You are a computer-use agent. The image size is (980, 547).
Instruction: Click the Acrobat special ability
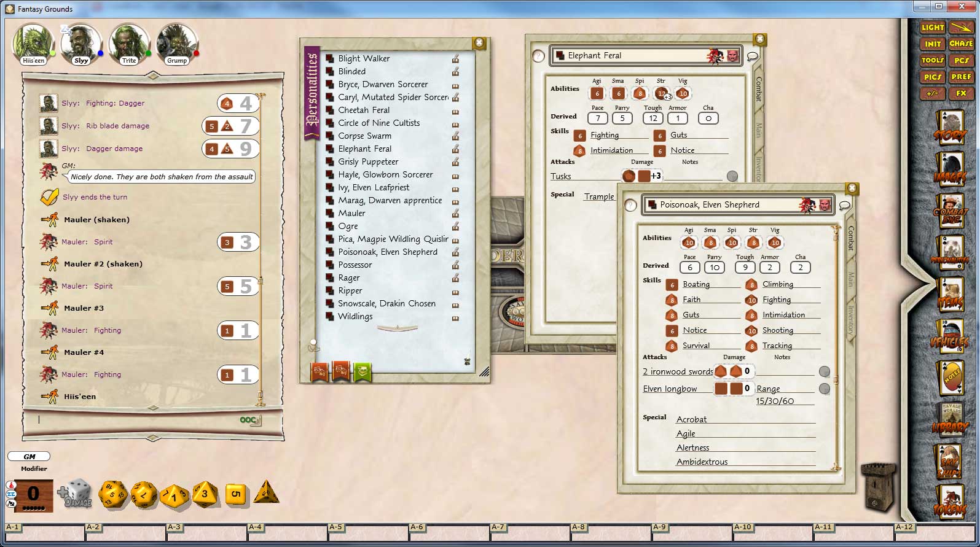691,419
